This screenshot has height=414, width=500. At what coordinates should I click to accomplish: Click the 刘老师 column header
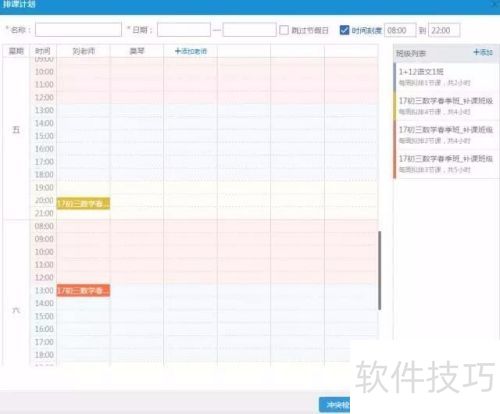[x=84, y=51]
